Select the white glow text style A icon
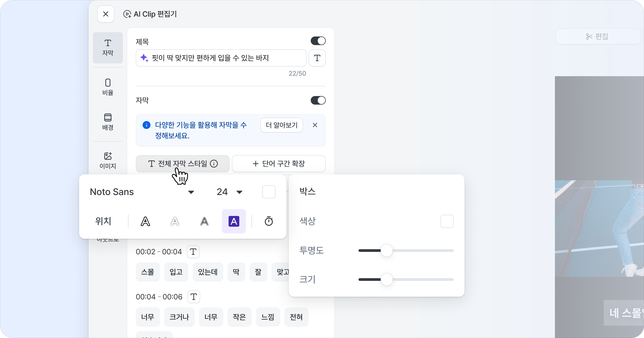Screen dimensions: 644x338 175,221
